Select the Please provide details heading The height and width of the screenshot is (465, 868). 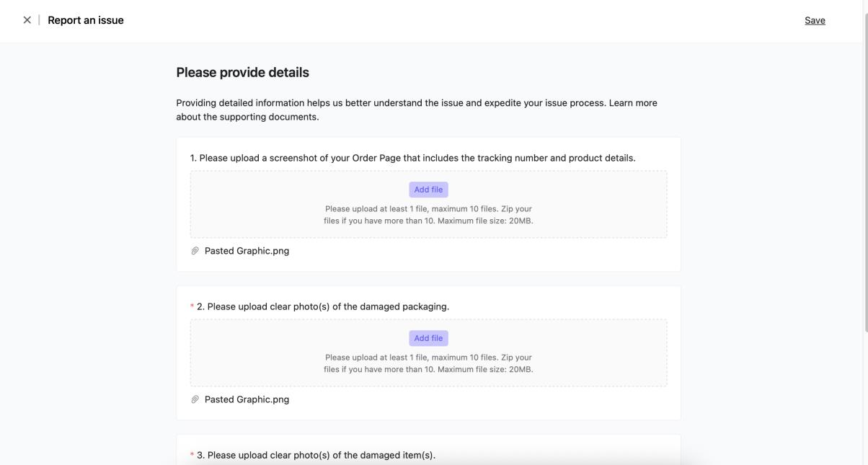(x=242, y=73)
